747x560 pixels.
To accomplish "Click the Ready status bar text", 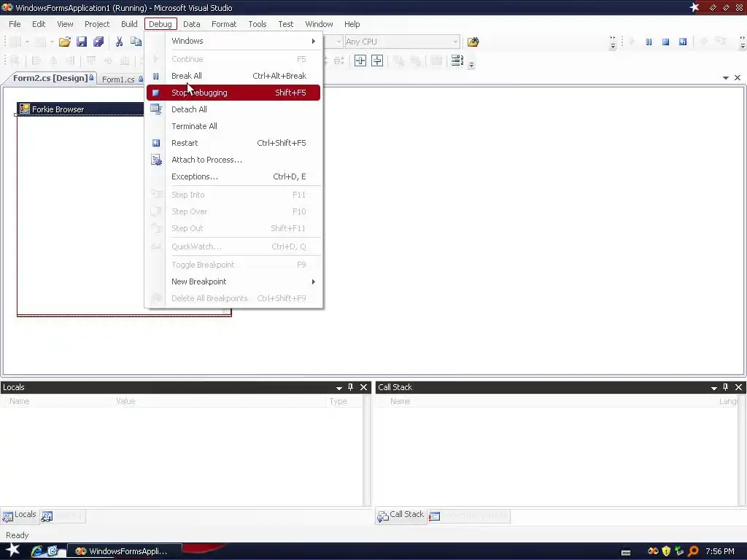I will click(18, 535).
